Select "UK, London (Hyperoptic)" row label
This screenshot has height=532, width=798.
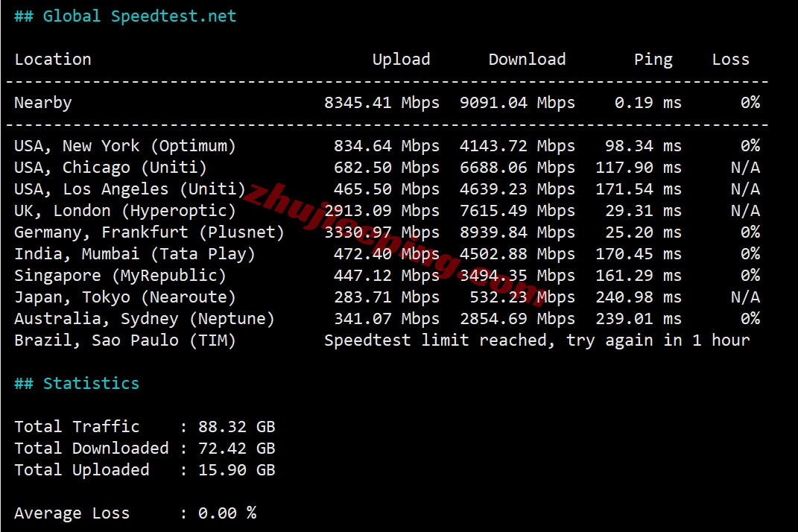125,211
